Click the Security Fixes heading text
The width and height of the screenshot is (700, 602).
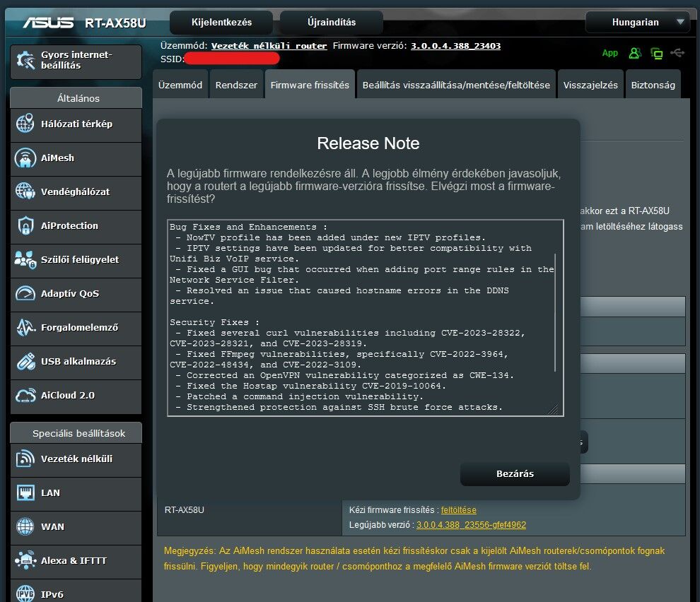(214, 322)
